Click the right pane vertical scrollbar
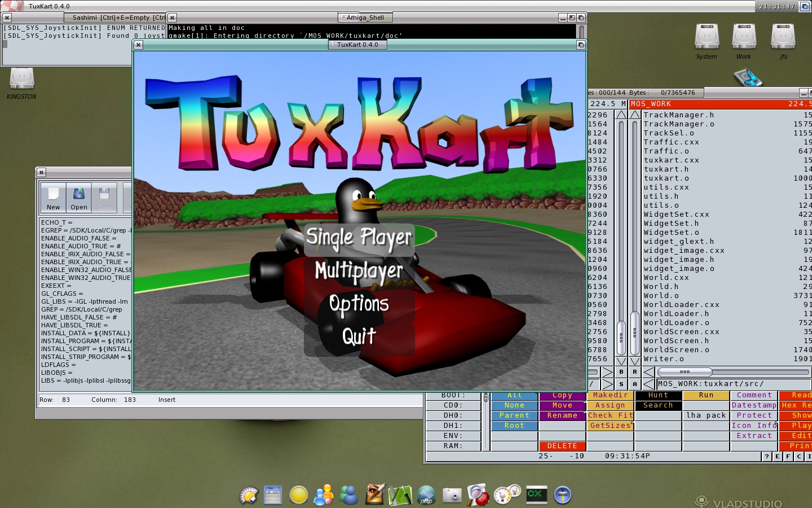Viewport: 812px width, 508px height. coord(635,237)
